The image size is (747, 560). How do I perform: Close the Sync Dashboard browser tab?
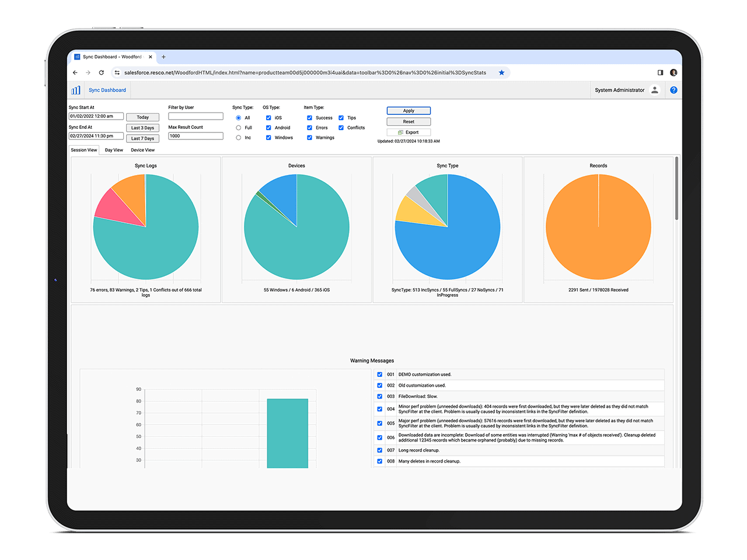pyautogui.click(x=150, y=57)
